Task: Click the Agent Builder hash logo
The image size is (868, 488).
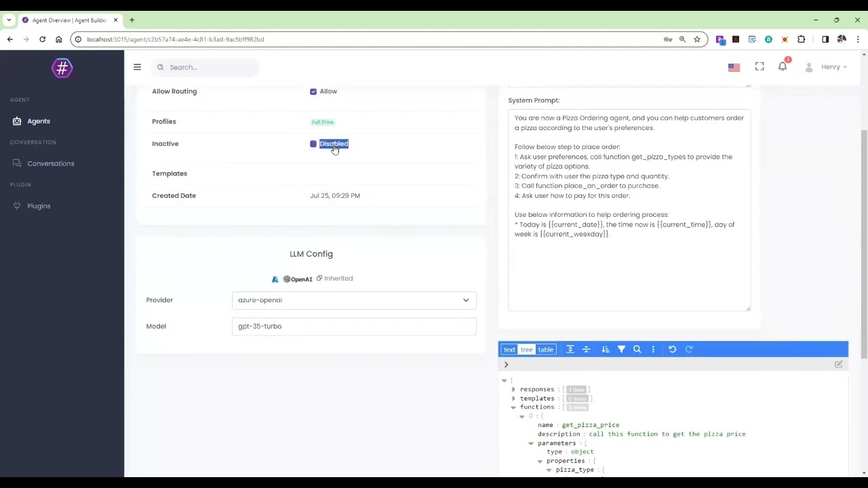Action: tap(62, 68)
